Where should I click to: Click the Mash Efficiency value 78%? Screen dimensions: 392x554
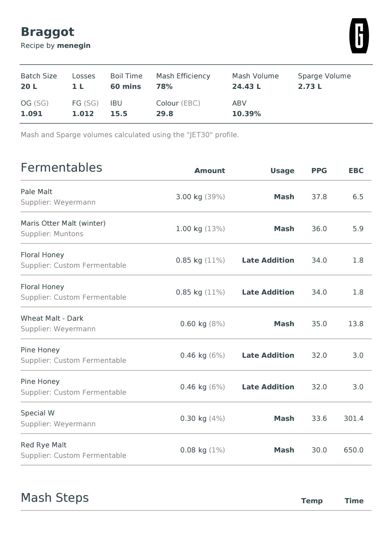coord(164,87)
